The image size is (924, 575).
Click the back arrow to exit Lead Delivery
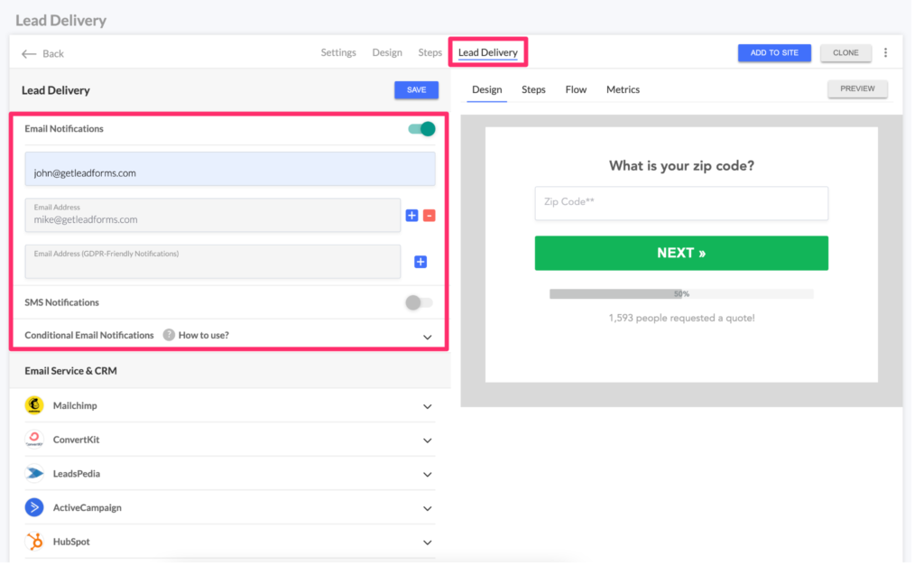(29, 52)
